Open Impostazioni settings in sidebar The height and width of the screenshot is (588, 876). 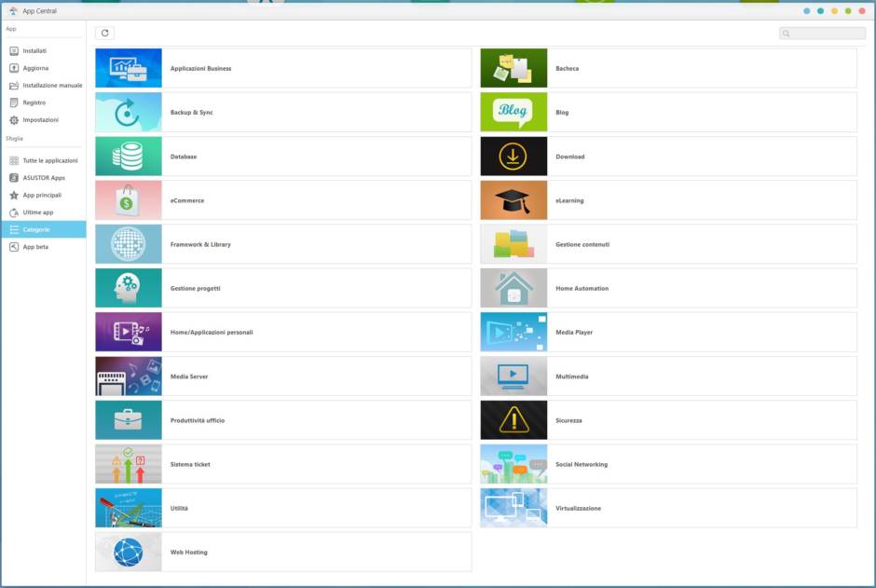pyautogui.click(x=40, y=120)
